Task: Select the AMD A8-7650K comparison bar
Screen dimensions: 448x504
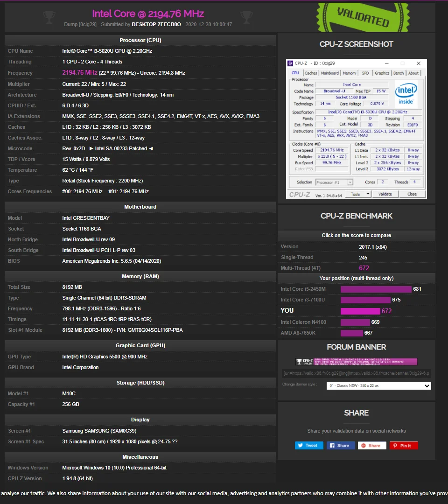Action: point(351,333)
